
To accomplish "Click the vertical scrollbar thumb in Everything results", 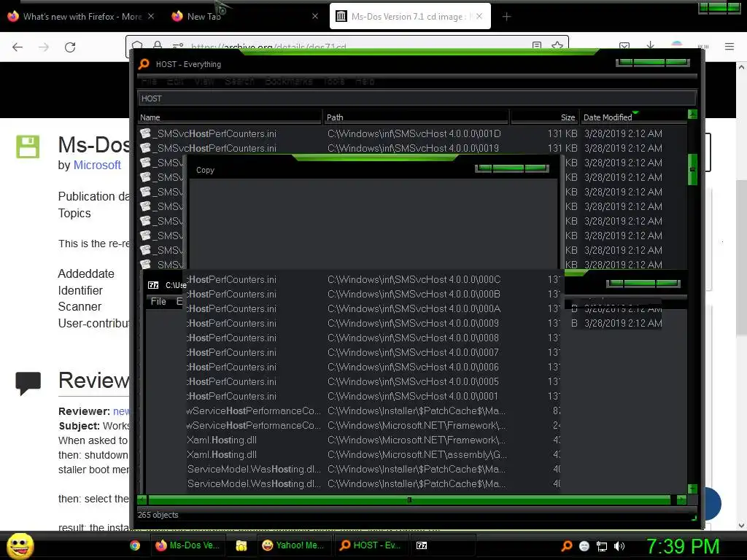I will [x=692, y=169].
